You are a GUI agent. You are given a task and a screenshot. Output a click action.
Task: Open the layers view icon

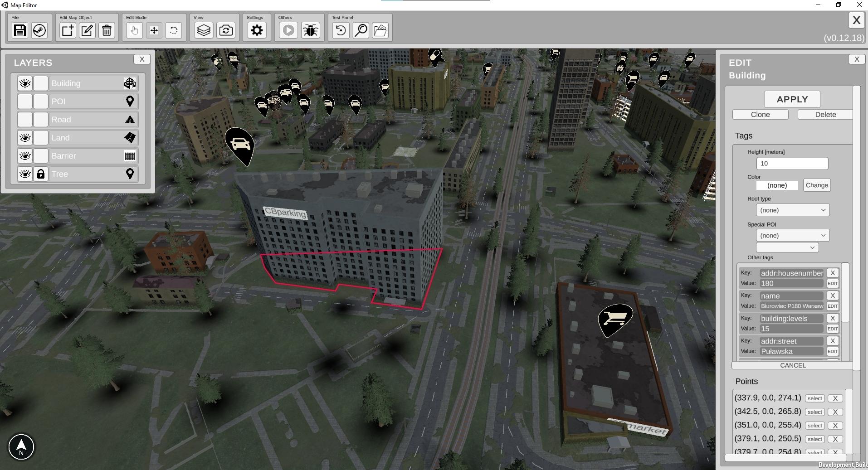click(x=204, y=30)
